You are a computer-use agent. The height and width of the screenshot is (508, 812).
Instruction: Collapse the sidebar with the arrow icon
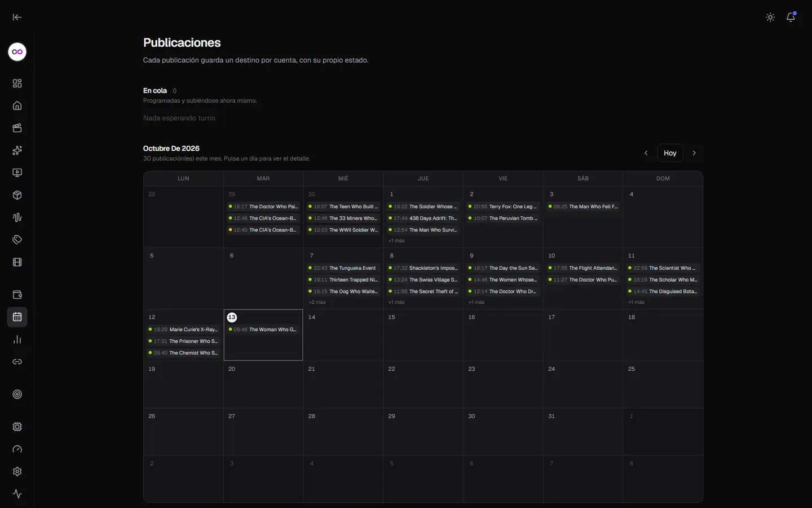[x=17, y=17]
